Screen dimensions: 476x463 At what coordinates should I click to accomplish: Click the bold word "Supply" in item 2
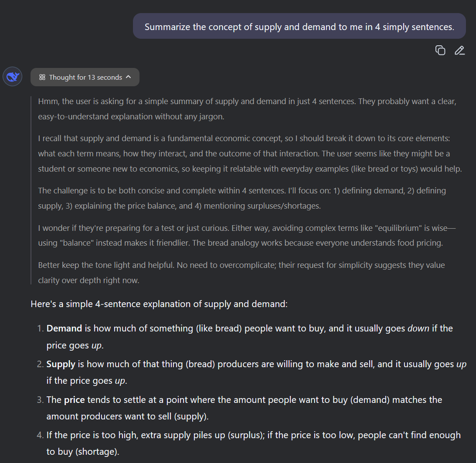pyautogui.click(x=61, y=364)
